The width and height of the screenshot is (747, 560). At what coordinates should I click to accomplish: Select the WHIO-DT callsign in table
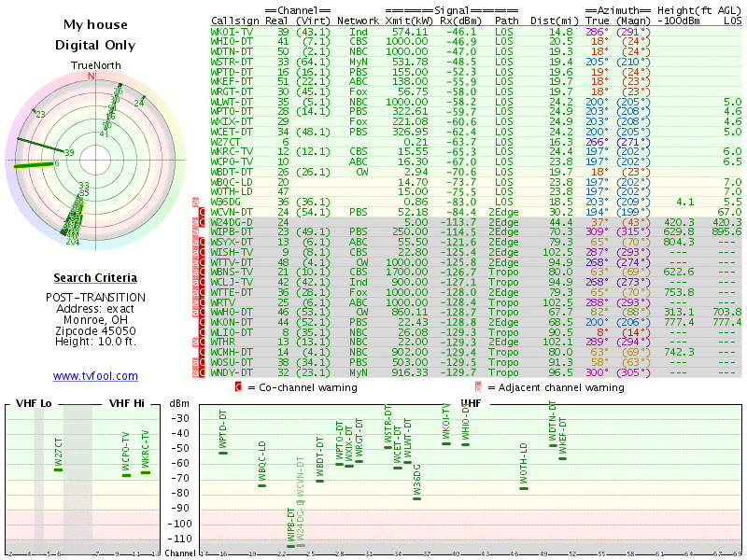click(x=232, y=41)
